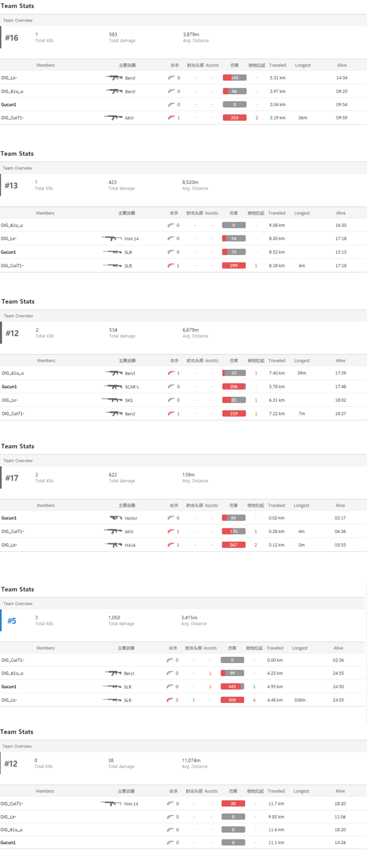Click the red kill icon in team #16
Screen dimensions: 367x868
[172, 118]
